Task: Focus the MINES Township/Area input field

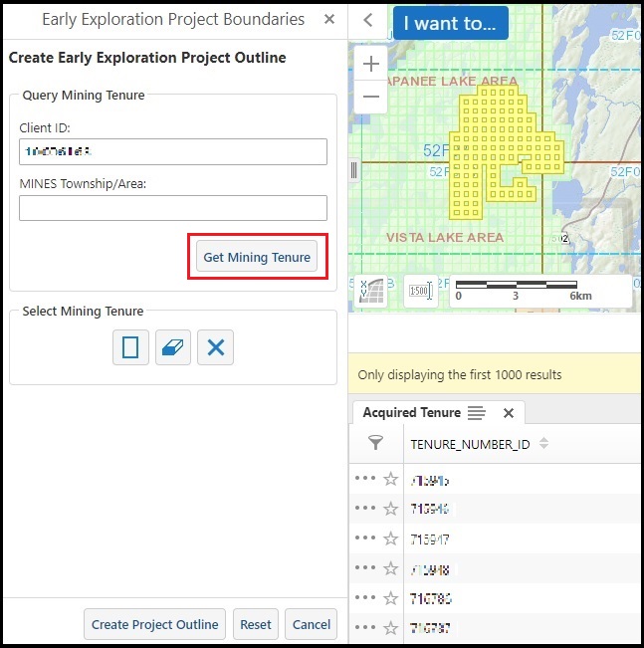Action: point(173,208)
